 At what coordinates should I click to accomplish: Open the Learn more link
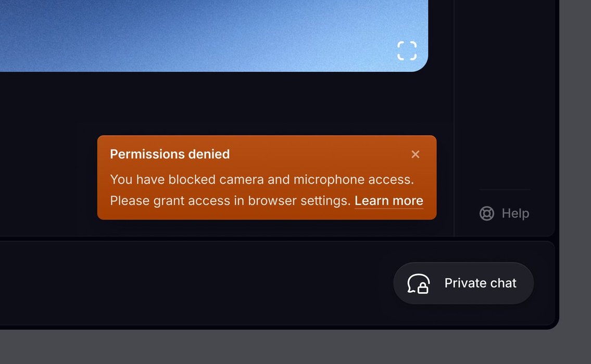point(388,201)
